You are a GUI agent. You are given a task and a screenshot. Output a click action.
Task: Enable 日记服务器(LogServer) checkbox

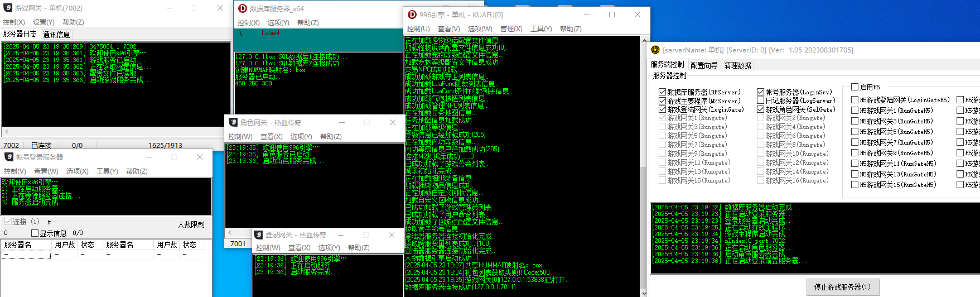pyautogui.click(x=760, y=100)
